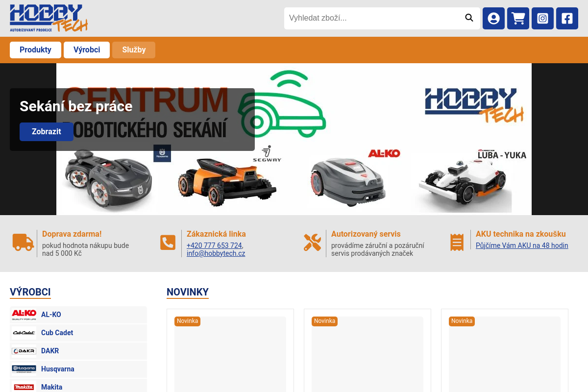
Task: Click the Cub Cadet brand logo
Action: 24,333
